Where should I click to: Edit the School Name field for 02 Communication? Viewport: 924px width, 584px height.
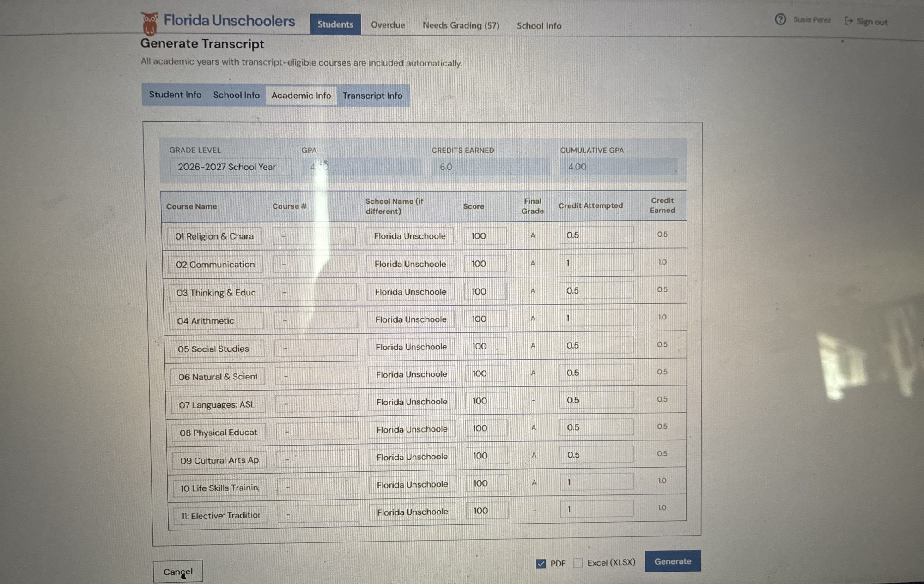point(410,264)
